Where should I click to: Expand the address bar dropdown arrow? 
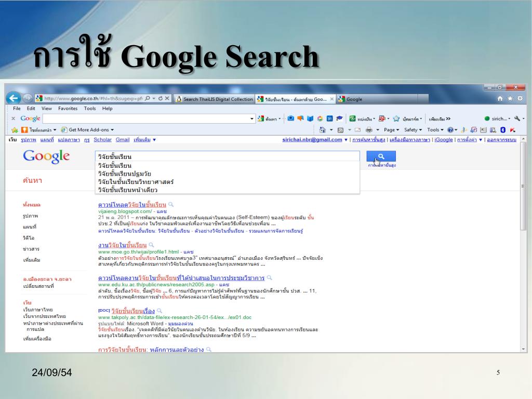(x=154, y=99)
